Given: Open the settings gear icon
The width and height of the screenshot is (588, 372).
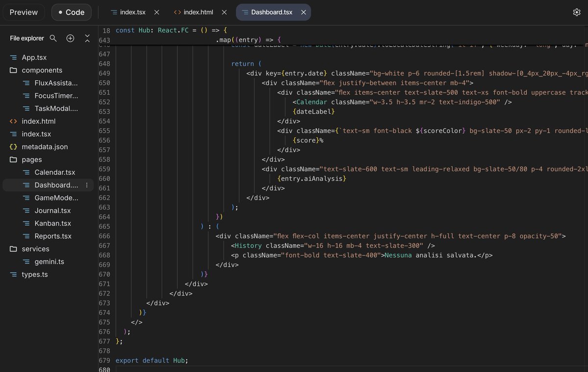Looking at the screenshot, I should (576, 12).
